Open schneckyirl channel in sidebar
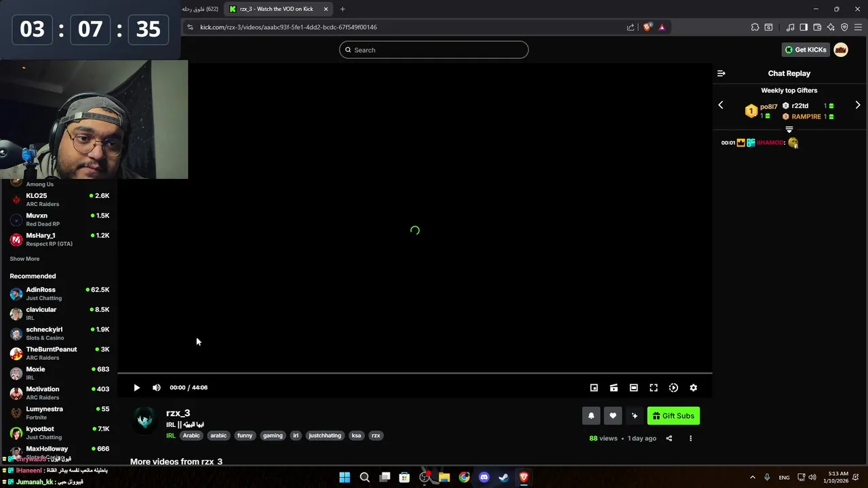Screen dimensions: 868x488 click(x=59, y=333)
